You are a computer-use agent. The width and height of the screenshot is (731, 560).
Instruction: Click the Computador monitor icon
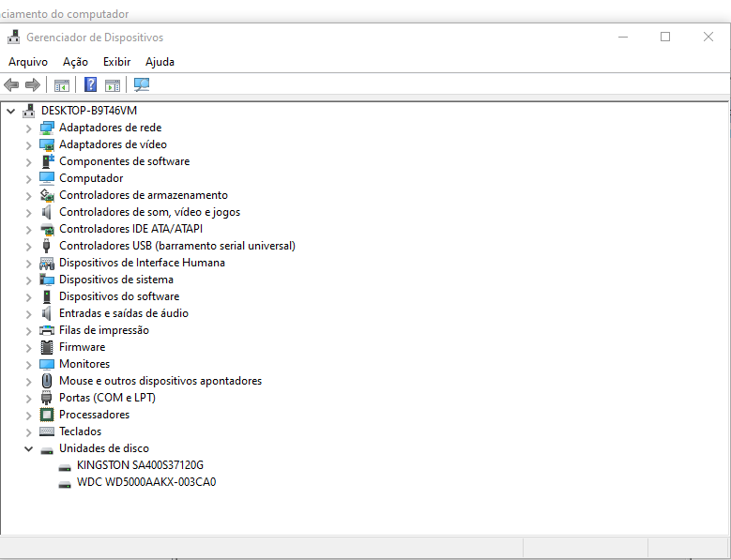(x=47, y=178)
